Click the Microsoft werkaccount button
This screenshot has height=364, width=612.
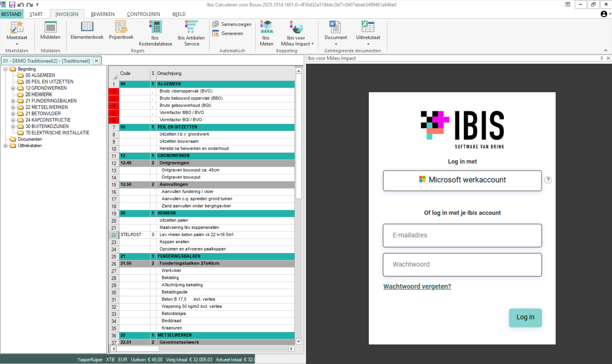coord(462,180)
